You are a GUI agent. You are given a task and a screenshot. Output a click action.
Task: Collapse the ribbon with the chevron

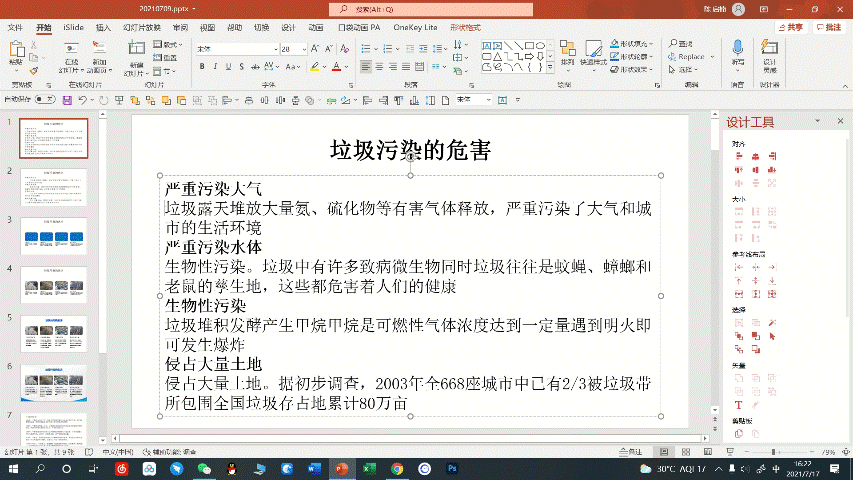(x=845, y=86)
